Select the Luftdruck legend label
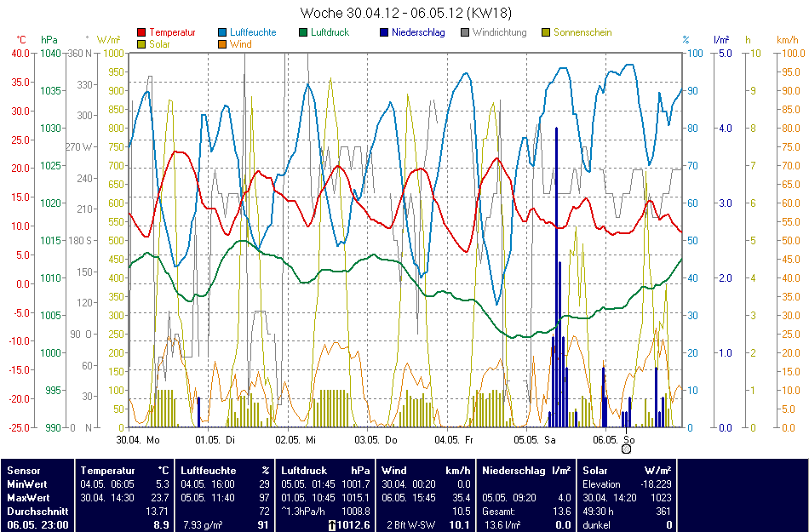 pos(330,32)
